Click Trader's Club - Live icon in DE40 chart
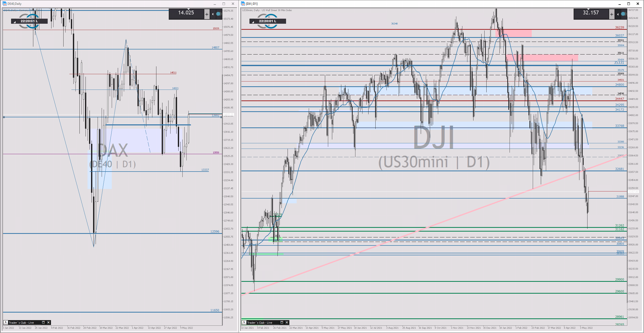The height and width of the screenshot is (333, 644). coord(6,323)
